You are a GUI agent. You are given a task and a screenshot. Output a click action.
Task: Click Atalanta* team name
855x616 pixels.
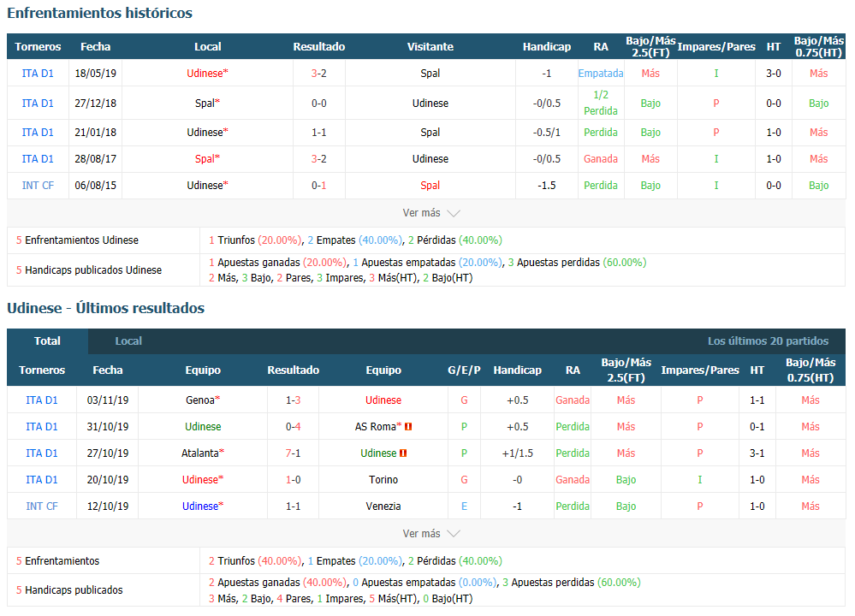[203, 453]
